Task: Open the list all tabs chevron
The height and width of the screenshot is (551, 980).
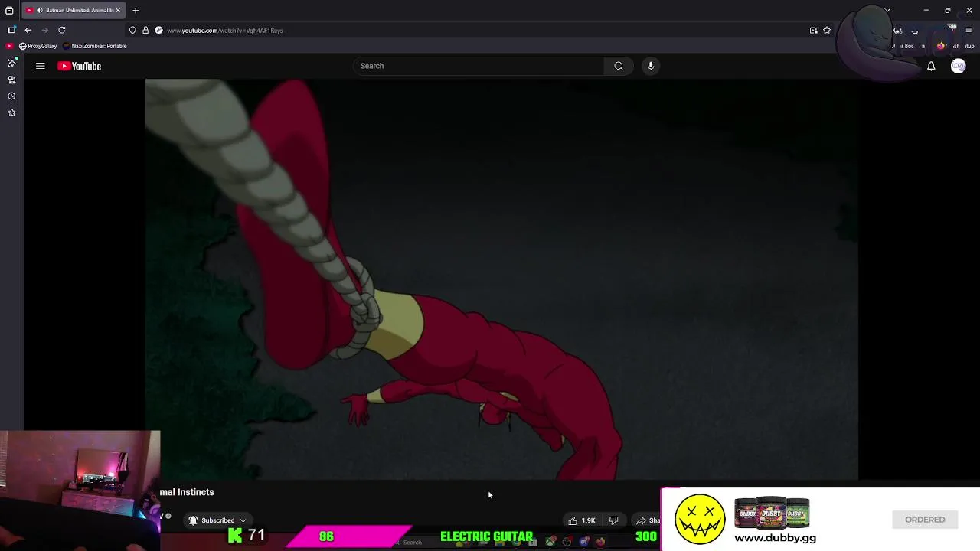Action: click(x=887, y=10)
